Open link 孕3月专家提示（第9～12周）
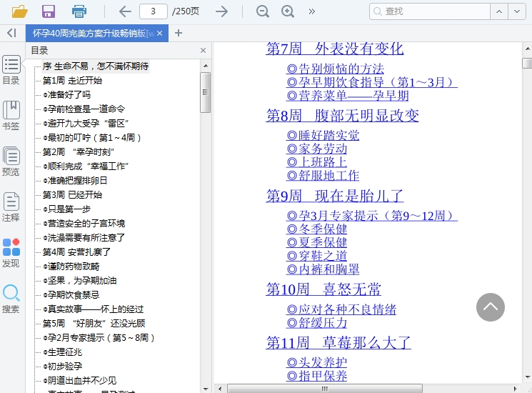 372,216
